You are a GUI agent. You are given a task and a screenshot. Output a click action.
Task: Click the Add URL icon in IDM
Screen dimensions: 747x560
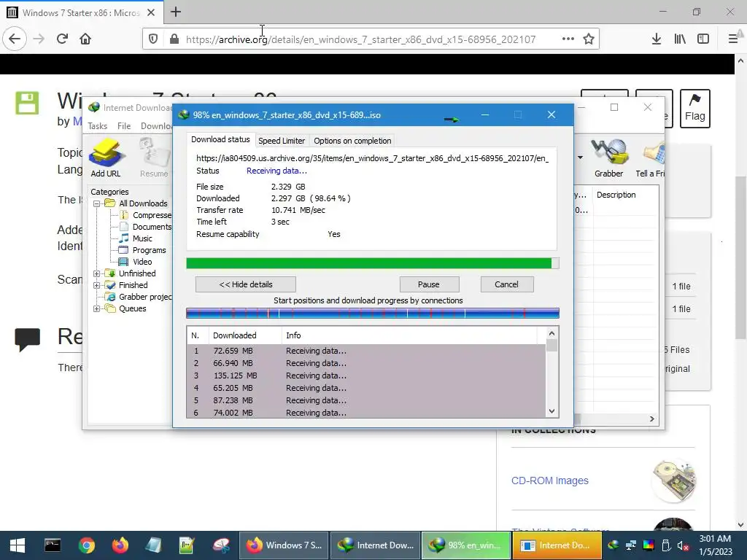point(106,158)
